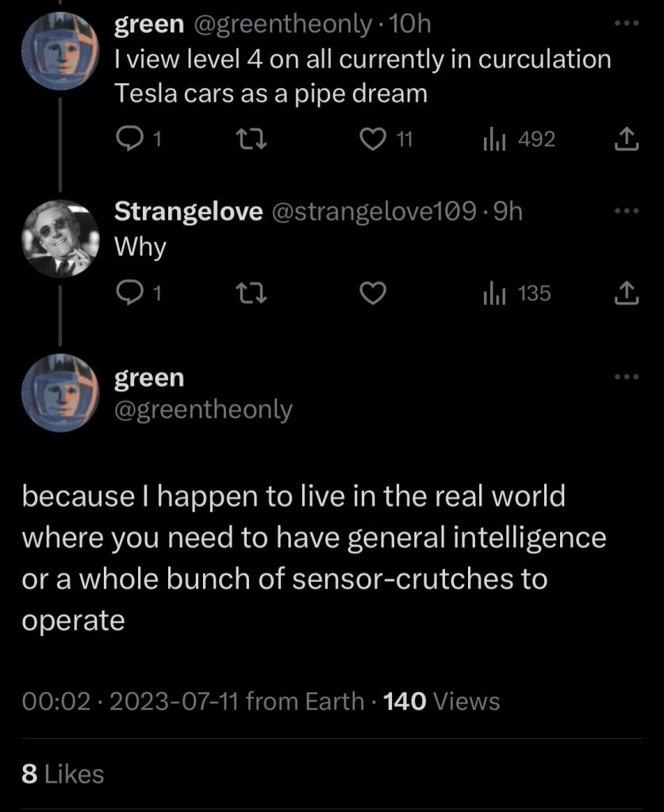Open the @strangelove109 username link

[x=375, y=212]
